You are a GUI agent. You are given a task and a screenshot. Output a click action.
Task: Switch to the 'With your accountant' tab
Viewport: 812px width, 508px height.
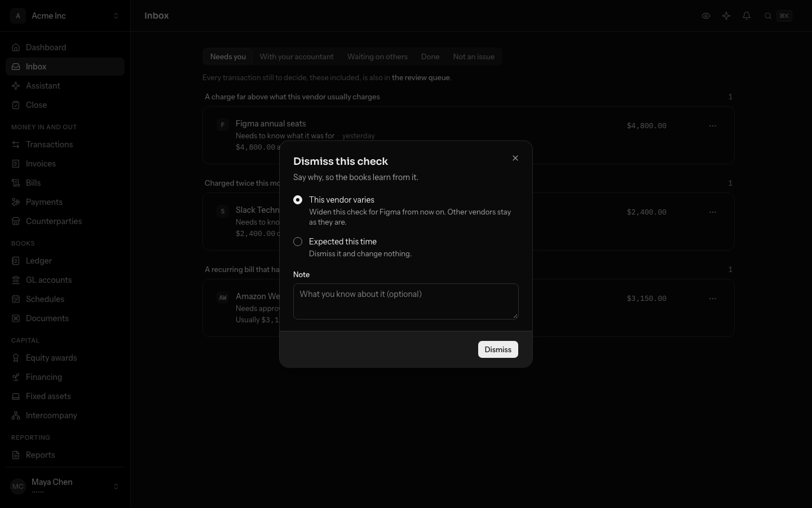pos(297,56)
